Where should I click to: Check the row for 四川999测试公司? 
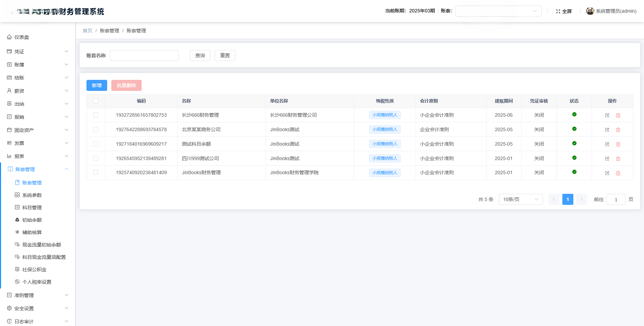point(96,158)
